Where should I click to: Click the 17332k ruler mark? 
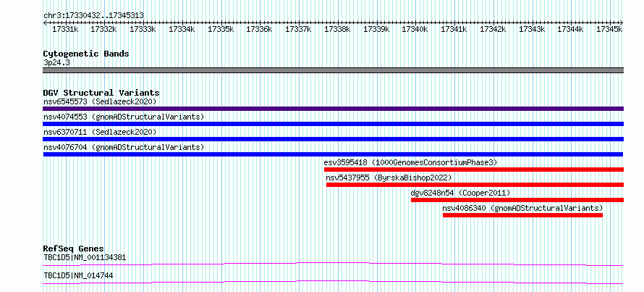[x=103, y=29]
